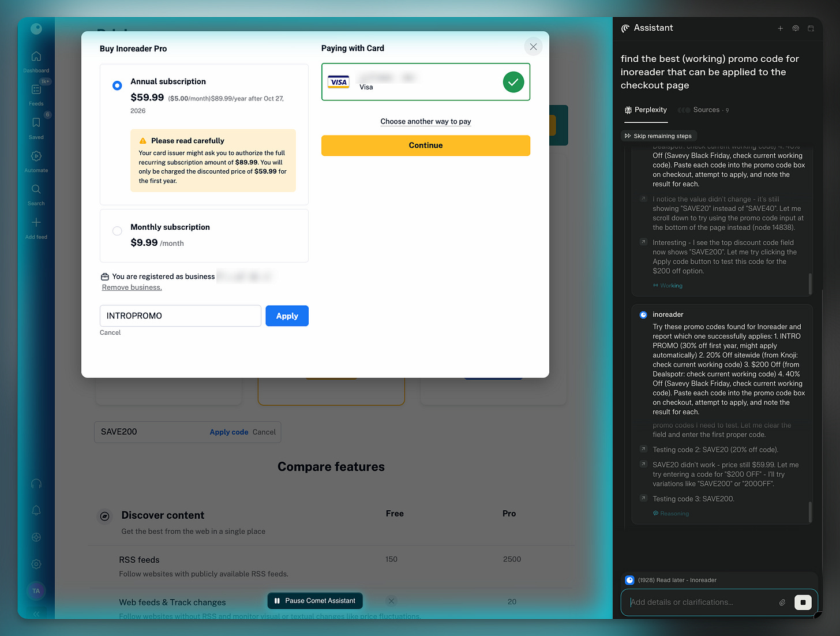
Task: Start new chat with the Assistant plus icon
Action: pos(780,28)
